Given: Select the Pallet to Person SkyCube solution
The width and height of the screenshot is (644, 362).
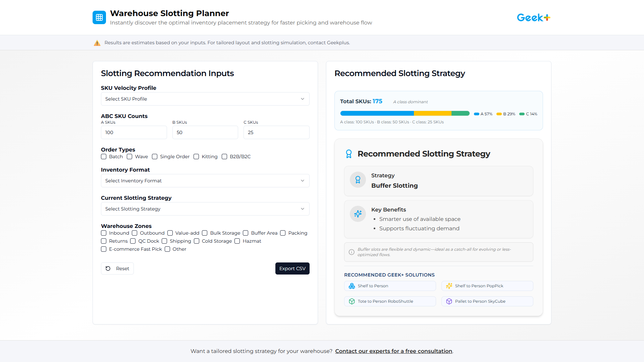Looking at the screenshot, I should coord(487,301).
